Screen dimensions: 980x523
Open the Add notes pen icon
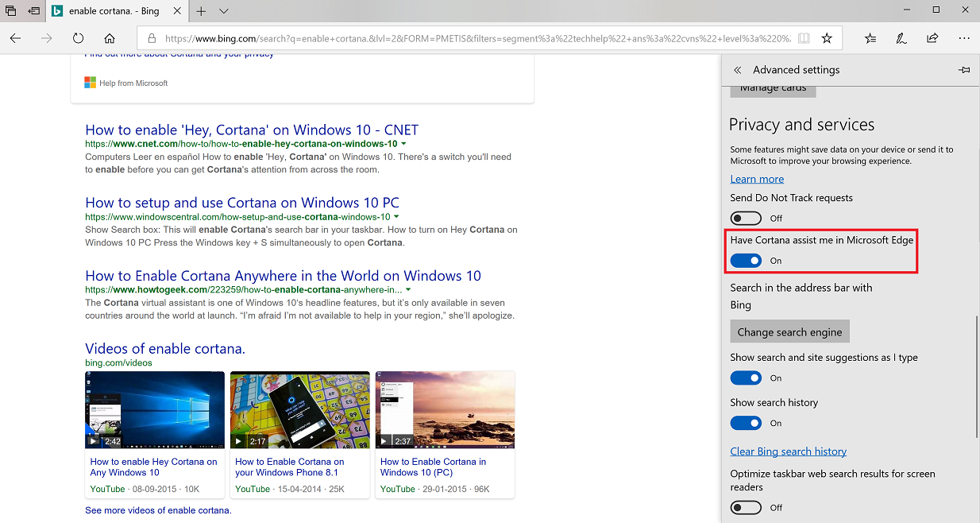pyautogui.click(x=901, y=38)
